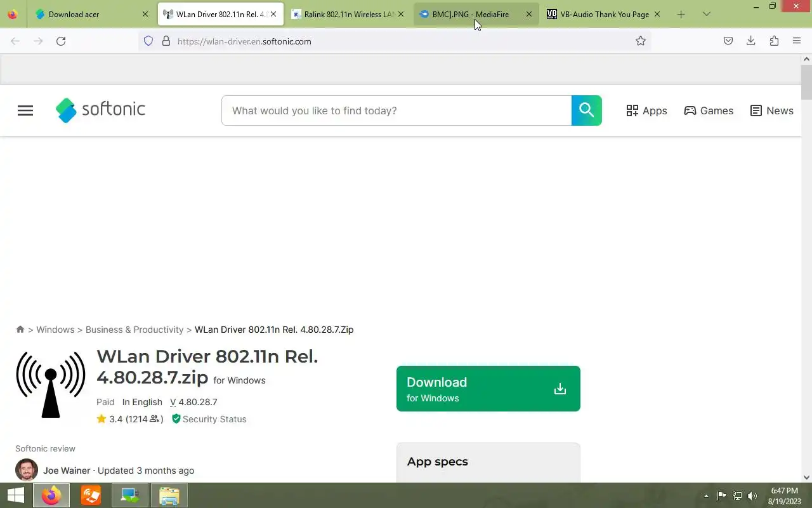The height and width of the screenshot is (508, 812).
Task: Open the Games section
Action: coord(709,110)
